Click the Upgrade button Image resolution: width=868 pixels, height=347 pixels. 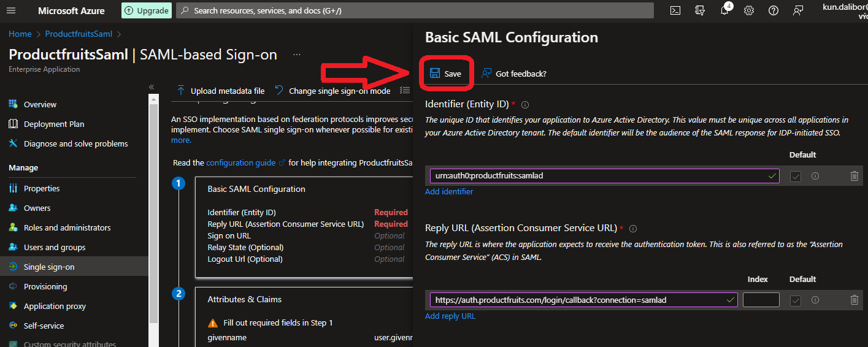point(146,10)
